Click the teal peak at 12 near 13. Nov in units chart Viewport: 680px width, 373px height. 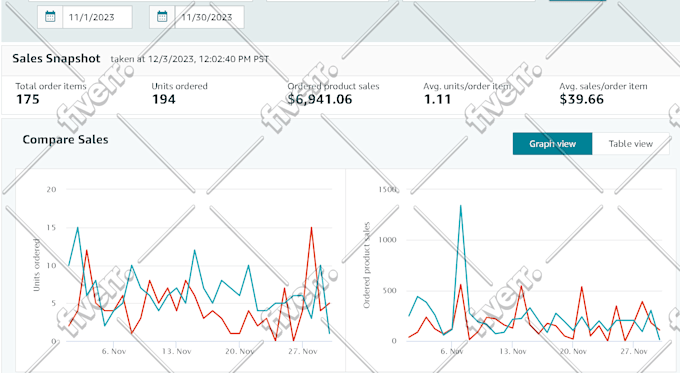195,251
